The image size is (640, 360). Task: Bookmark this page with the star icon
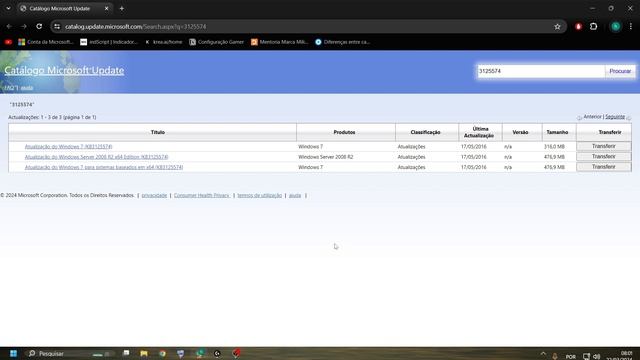[558, 27]
